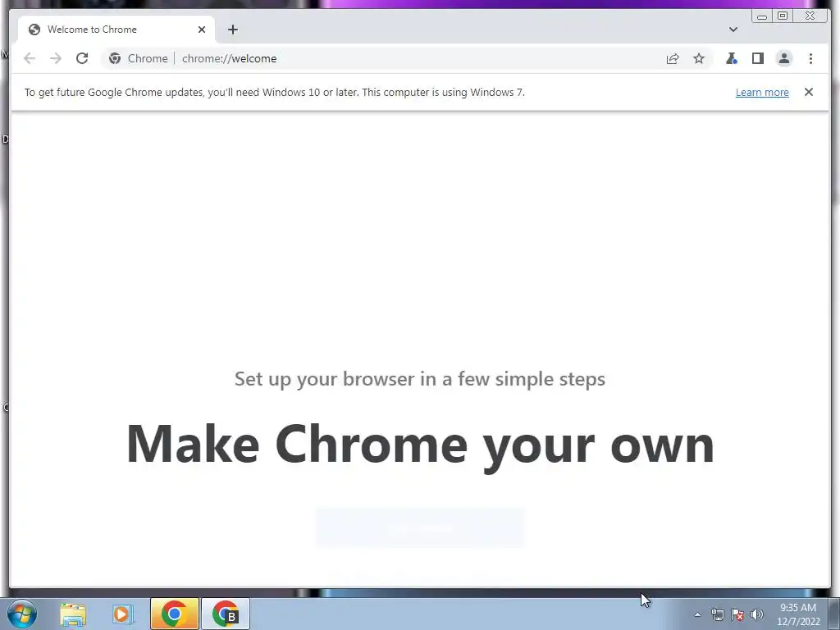Open the Chrome three-dot menu

(x=810, y=58)
